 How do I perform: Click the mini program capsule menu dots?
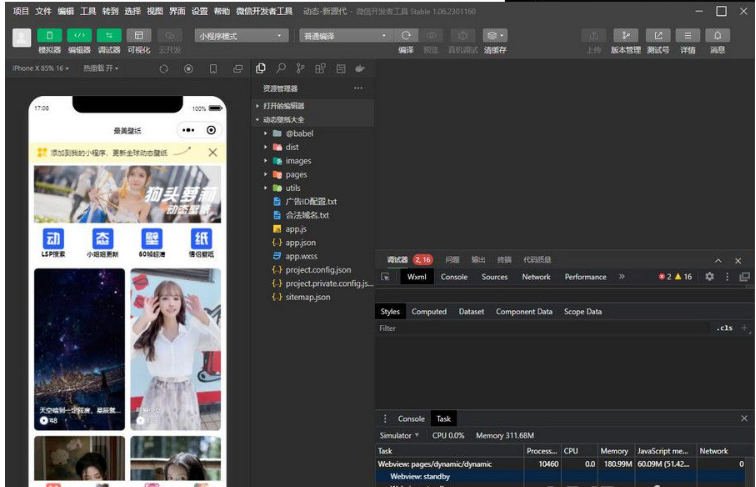tap(188, 130)
